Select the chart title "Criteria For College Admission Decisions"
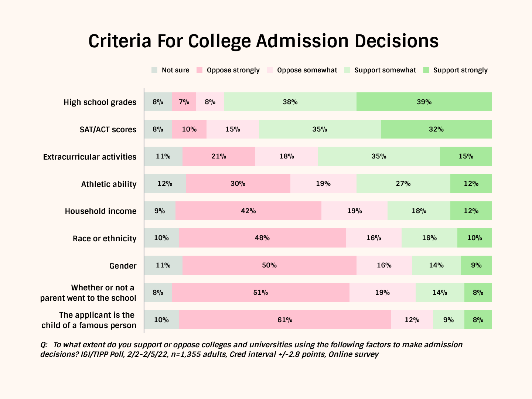532x399 pixels. tap(263, 41)
